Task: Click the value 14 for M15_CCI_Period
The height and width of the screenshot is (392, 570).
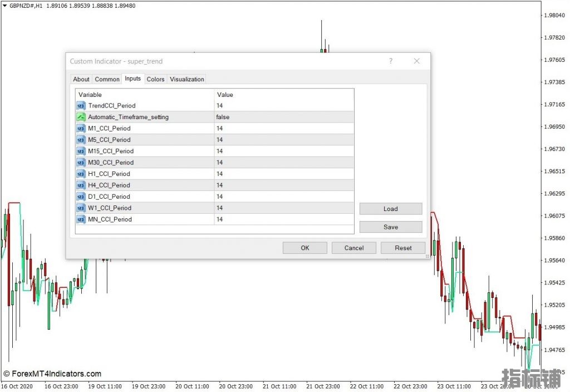Action: pos(219,151)
